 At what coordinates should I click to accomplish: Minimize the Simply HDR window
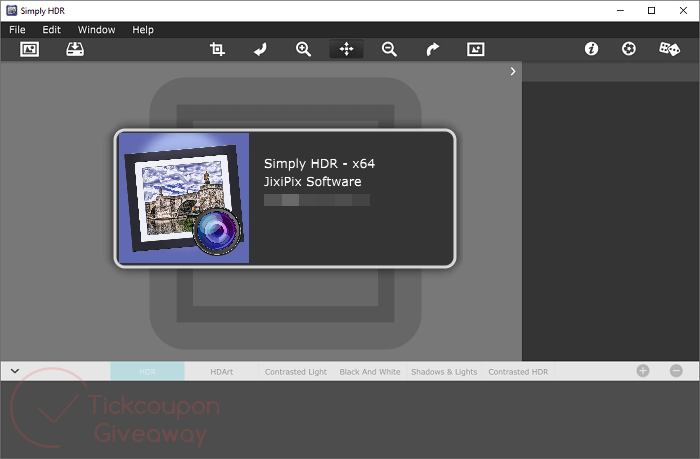pos(620,11)
